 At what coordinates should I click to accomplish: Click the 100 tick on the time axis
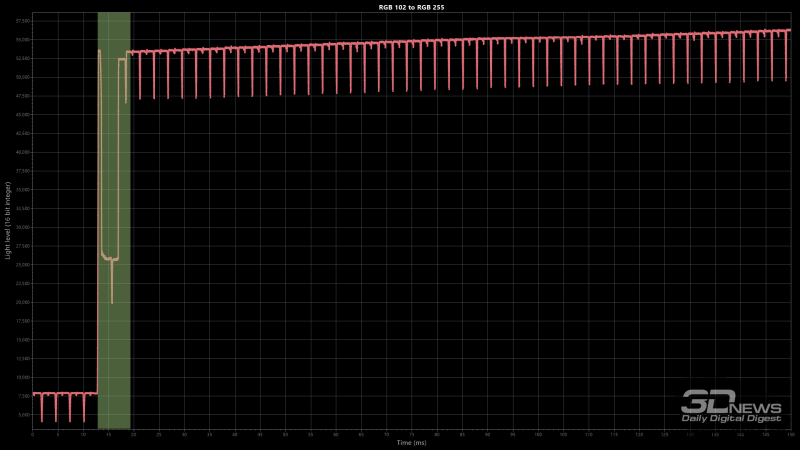(x=537, y=435)
